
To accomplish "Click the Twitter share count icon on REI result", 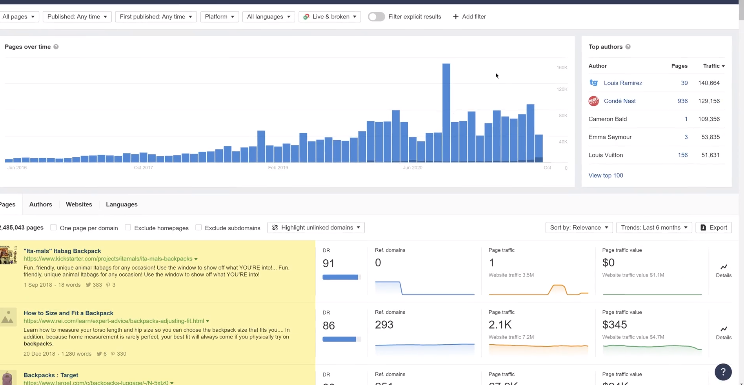I will click(x=99, y=353).
